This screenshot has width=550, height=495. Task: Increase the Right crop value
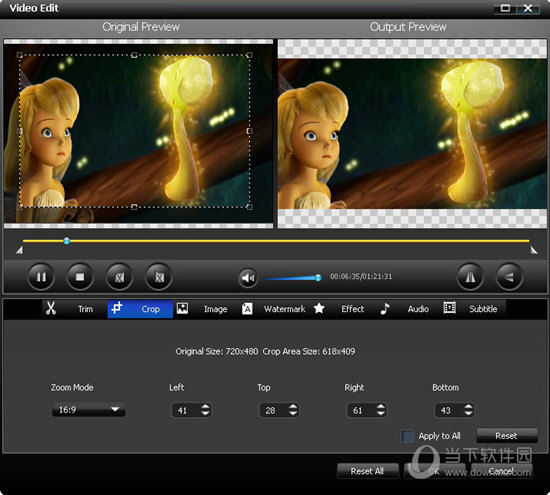click(381, 407)
